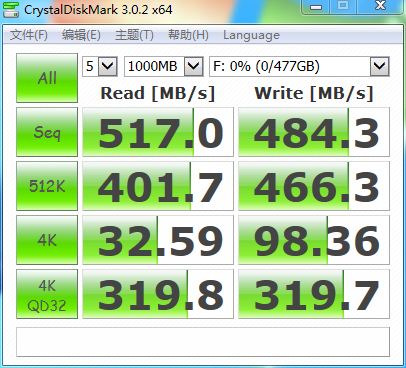Start the 4K QD32 test
The height and width of the screenshot is (368, 406).
click(47, 294)
